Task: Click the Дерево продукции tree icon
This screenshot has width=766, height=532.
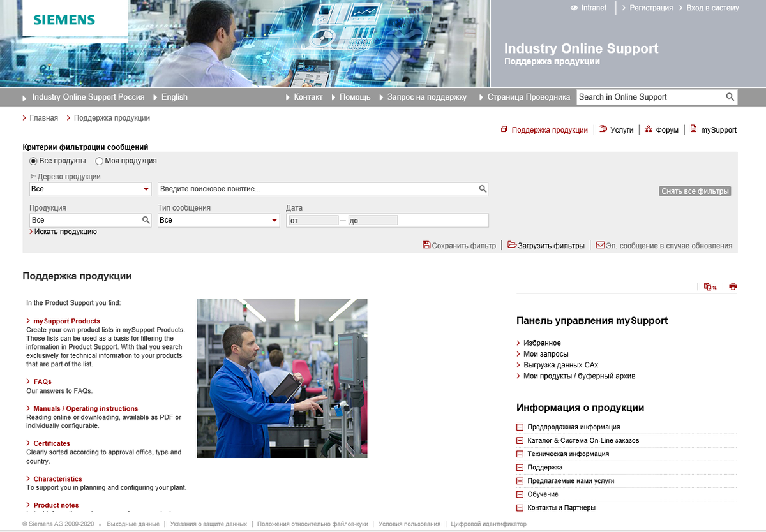Action: click(33, 177)
